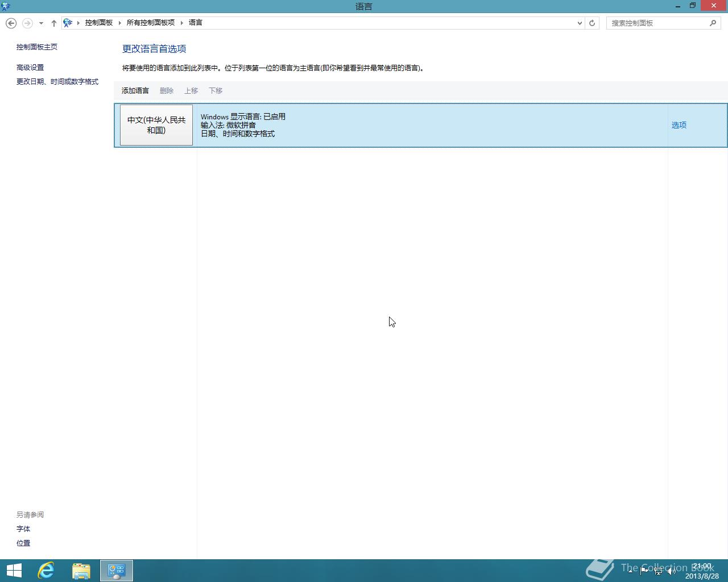Select the 语言 breadcrumb
Viewport: 728px width, 582px height.
196,23
